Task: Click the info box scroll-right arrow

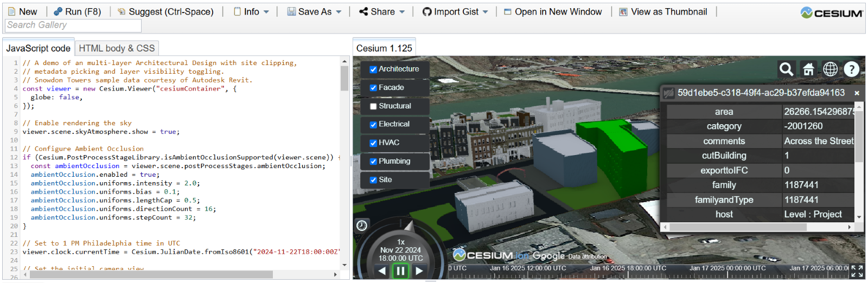Action: click(x=850, y=227)
